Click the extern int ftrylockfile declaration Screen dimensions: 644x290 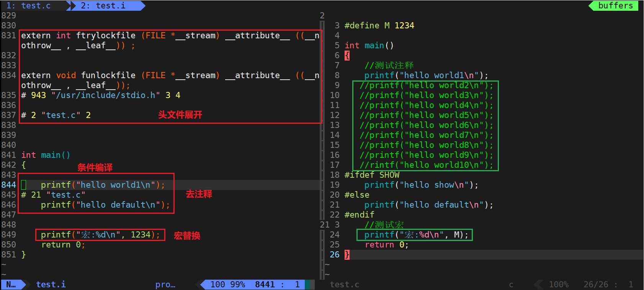pos(170,41)
